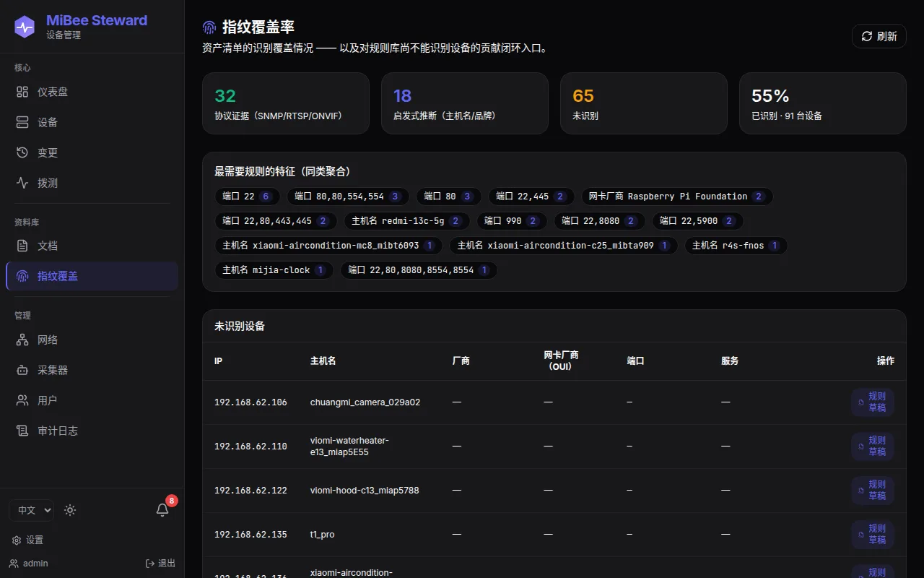Click 规则草稿 for chuangmi_camera_029a02 row
This screenshot has width=924, height=578.
coord(872,402)
